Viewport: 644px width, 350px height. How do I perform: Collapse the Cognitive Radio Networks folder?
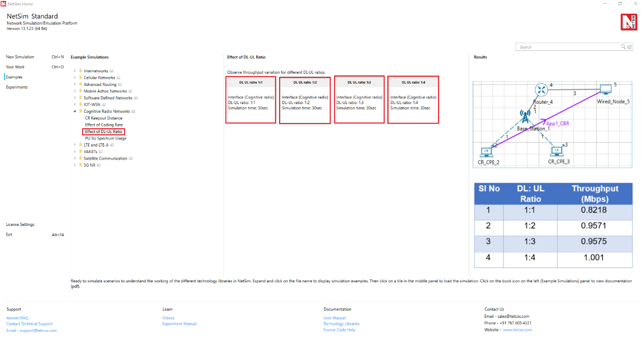75,112
